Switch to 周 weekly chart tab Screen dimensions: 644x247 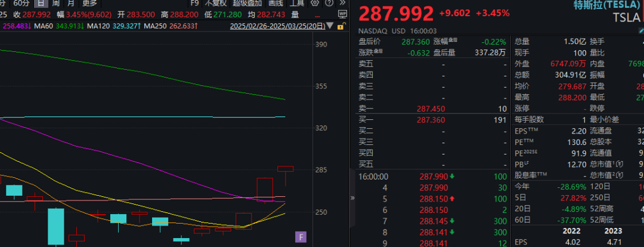[56, 4]
